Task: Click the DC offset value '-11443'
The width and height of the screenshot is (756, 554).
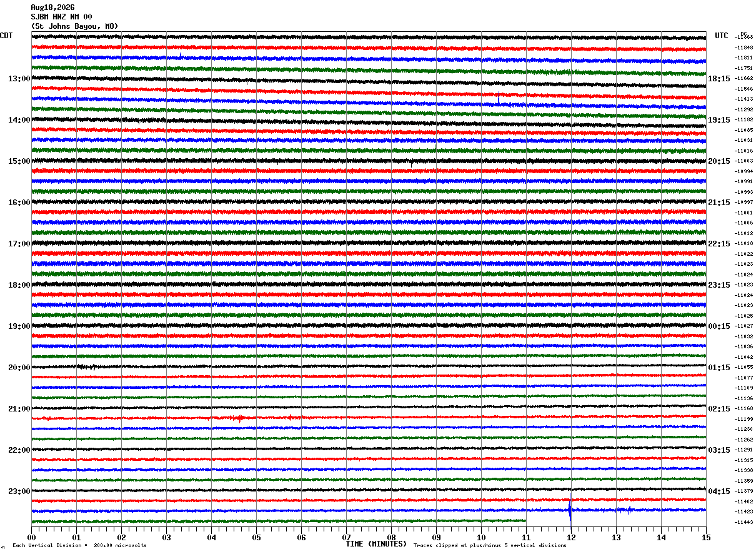Action: pyautogui.click(x=744, y=522)
